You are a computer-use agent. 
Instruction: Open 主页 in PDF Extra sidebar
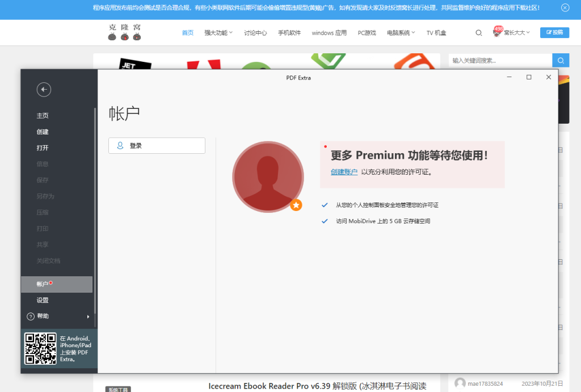click(43, 116)
